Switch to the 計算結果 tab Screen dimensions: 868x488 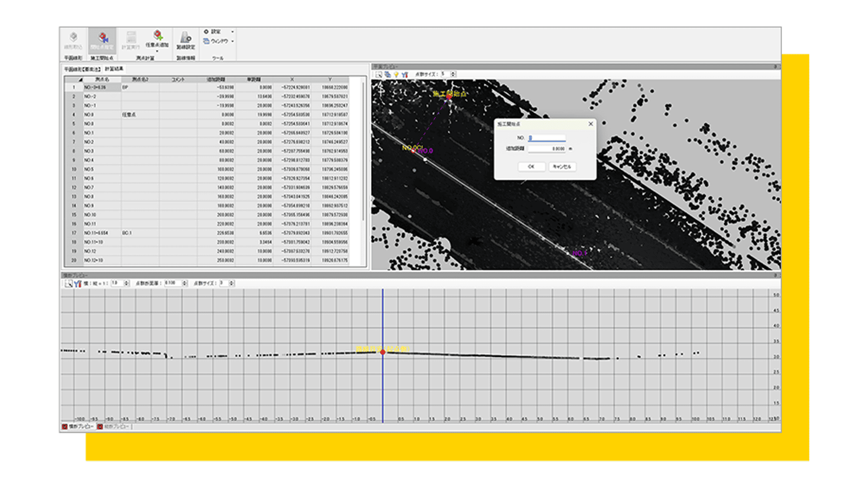[x=114, y=69]
